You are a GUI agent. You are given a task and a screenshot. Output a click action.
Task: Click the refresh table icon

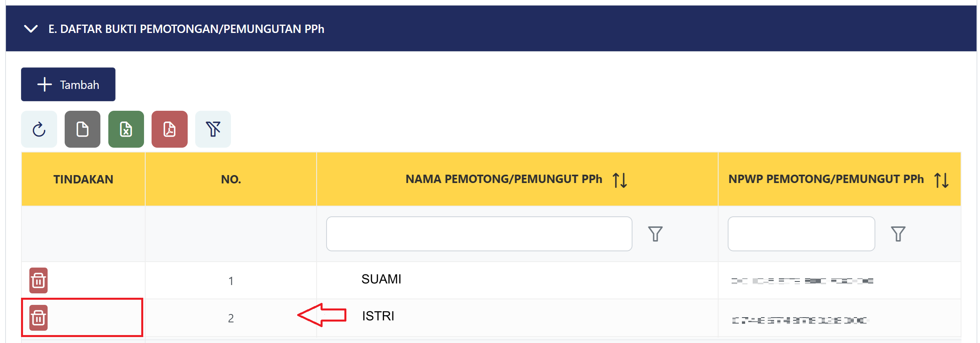point(39,129)
